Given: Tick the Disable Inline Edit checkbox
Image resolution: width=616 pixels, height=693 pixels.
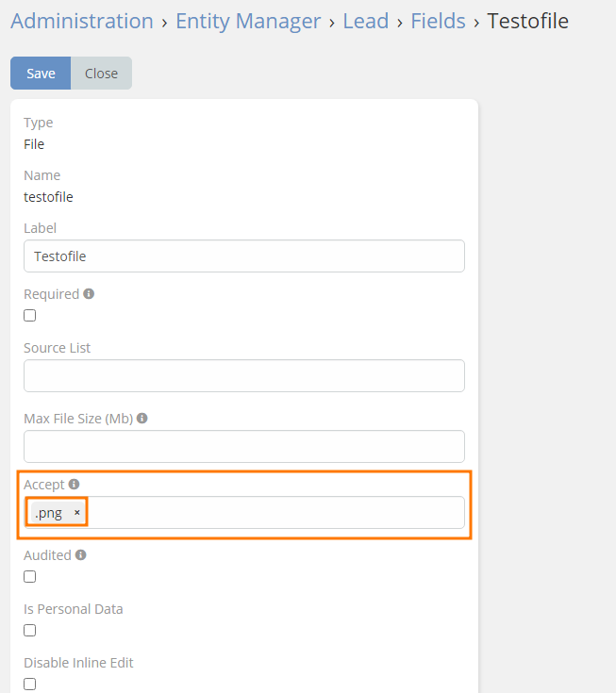Looking at the screenshot, I should [30, 685].
